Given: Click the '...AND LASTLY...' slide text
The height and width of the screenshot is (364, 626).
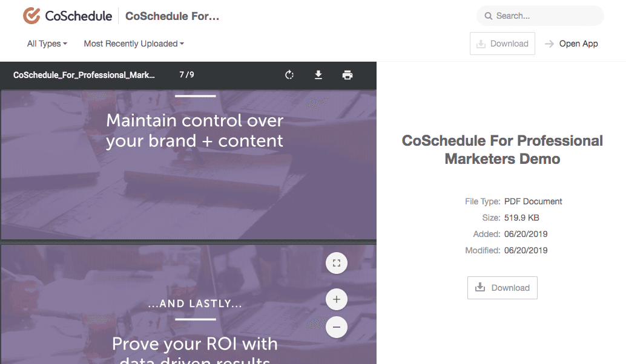Looking at the screenshot, I should 195,304.
